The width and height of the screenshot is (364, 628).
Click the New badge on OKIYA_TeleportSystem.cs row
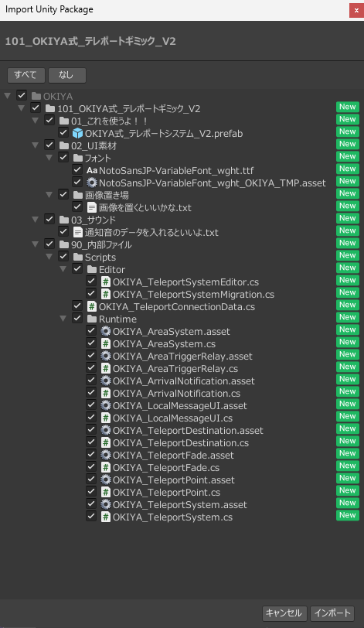click(x=348, y=515)
